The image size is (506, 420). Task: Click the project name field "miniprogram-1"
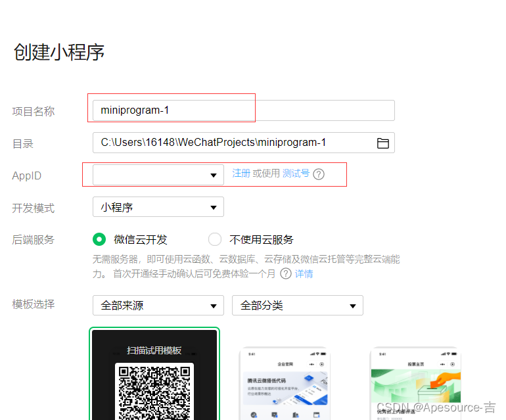pos(243,110)
